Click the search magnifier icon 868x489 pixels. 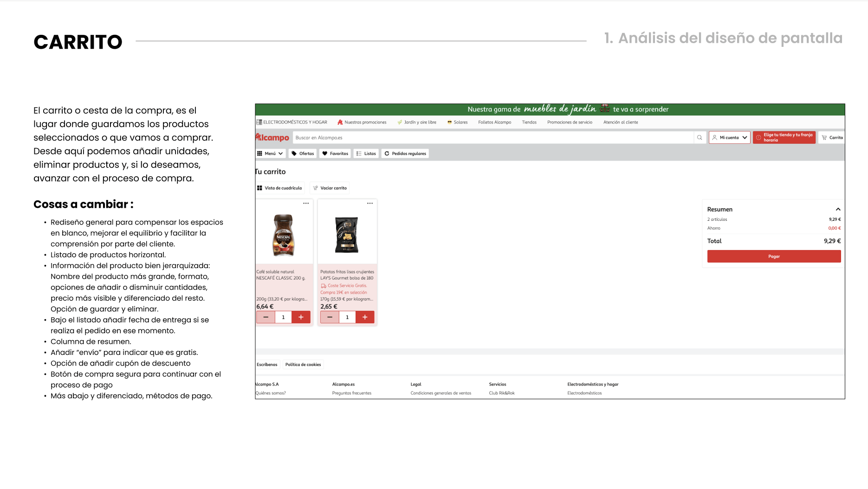700,138
